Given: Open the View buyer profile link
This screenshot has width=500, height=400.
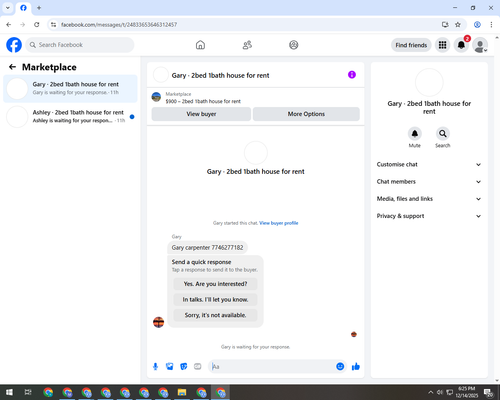Looking at the screenshot, I should click(x=279, y=223).
